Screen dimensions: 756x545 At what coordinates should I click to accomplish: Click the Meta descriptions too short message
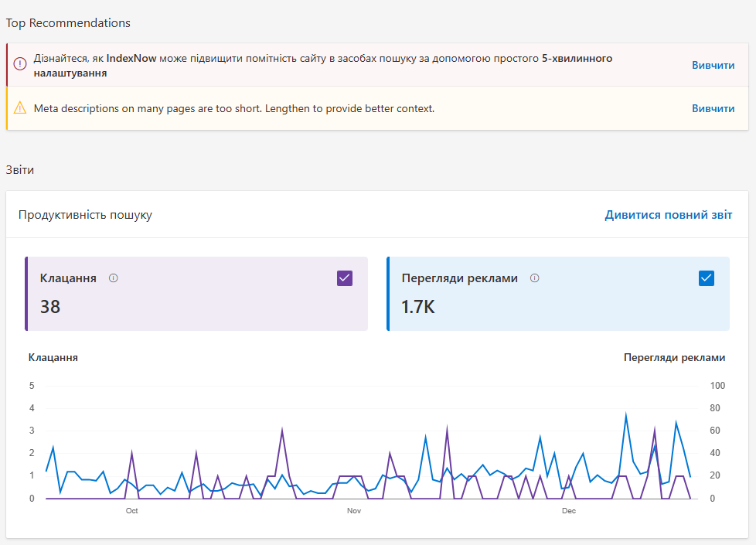click(x=234, y=109)
